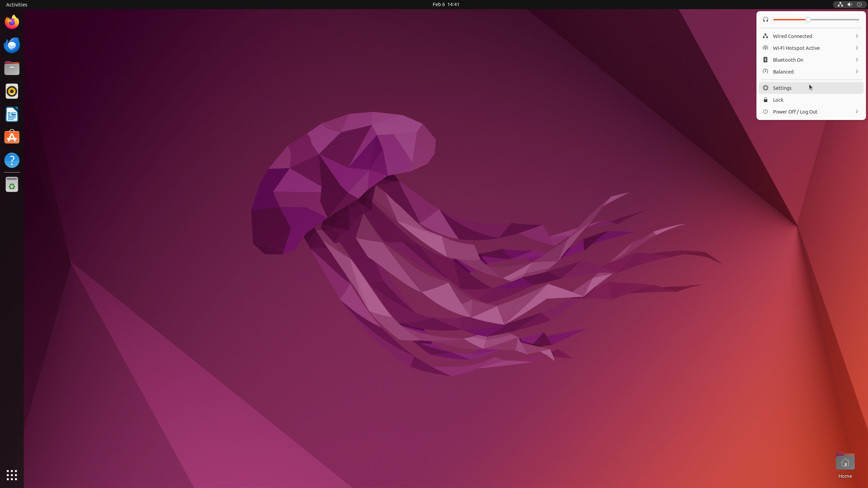Click the volume speaker icon in top bar
Image resolution: width=868 pixels, height=488 pixels.
(850, 4)
